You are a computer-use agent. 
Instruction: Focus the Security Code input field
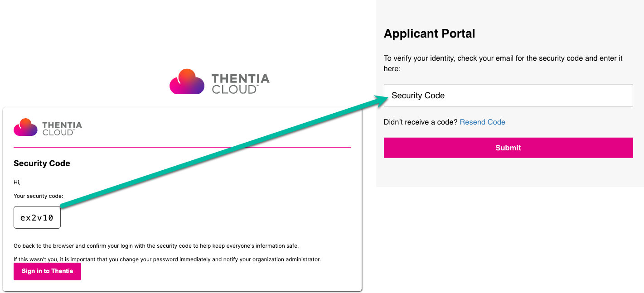(x=508, y=96)
